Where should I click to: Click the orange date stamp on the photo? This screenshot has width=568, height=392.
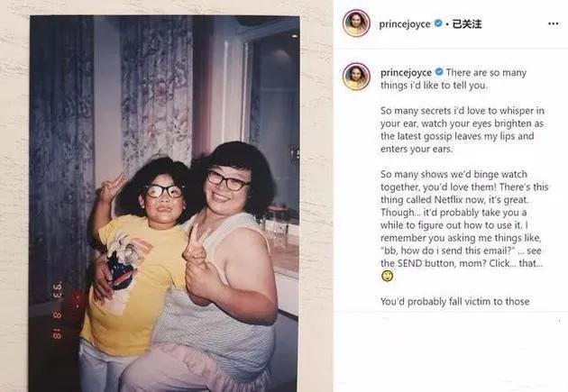tap(57, 311)
